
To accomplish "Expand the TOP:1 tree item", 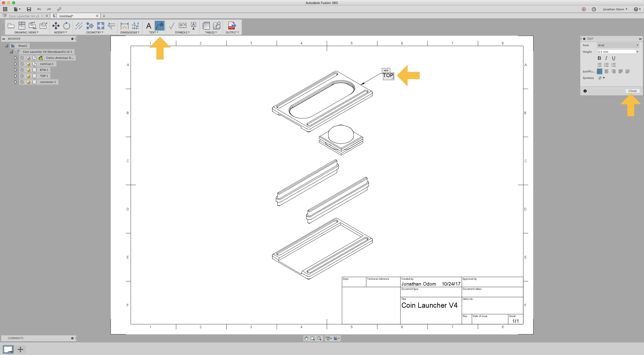I will pos(16,76).
